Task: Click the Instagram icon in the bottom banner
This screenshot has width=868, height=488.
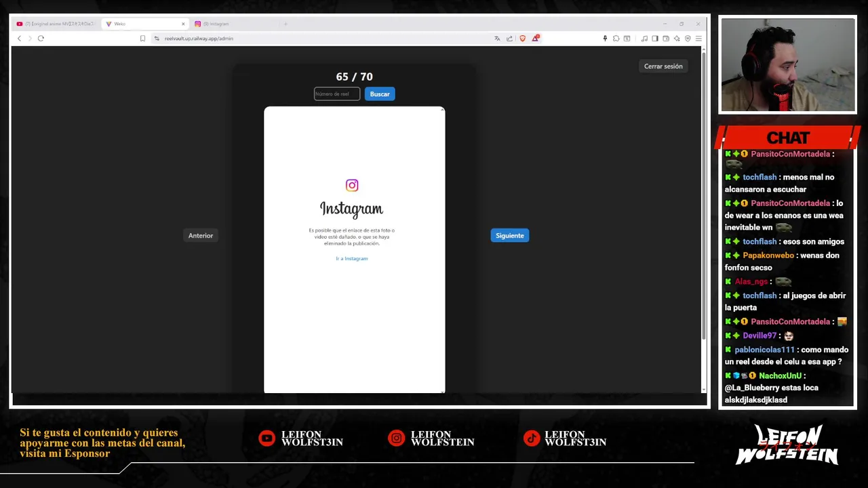Action: tap(396, 439)
